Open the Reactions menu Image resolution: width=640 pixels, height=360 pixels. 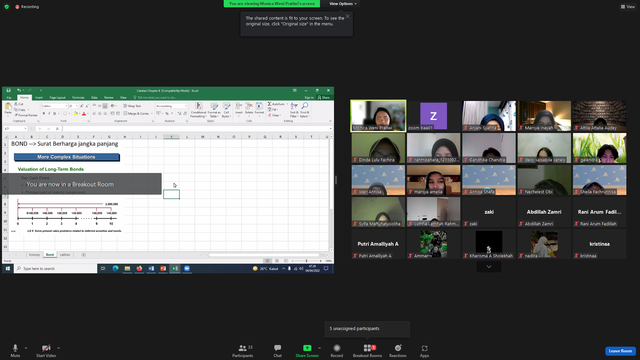point(398,350)
